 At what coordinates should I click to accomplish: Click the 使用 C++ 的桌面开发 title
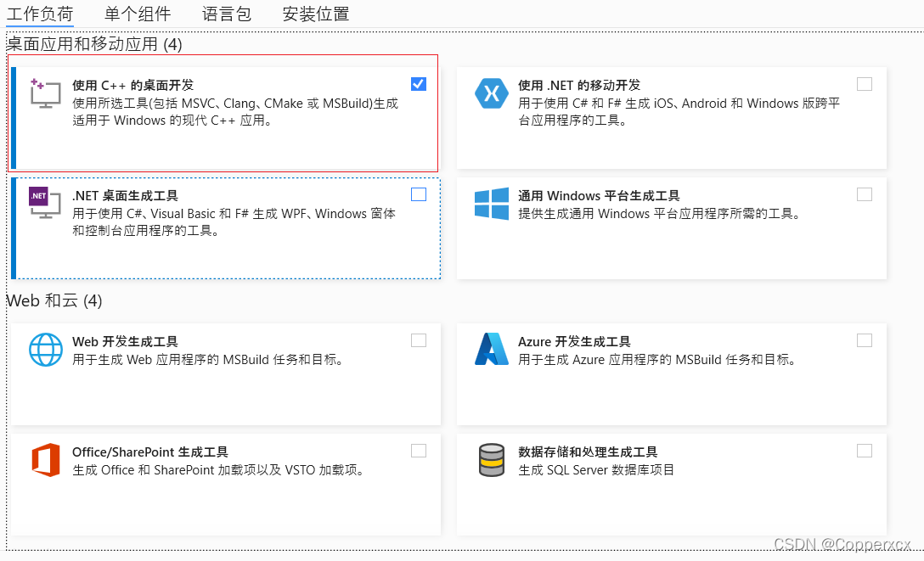pos(133,86)
